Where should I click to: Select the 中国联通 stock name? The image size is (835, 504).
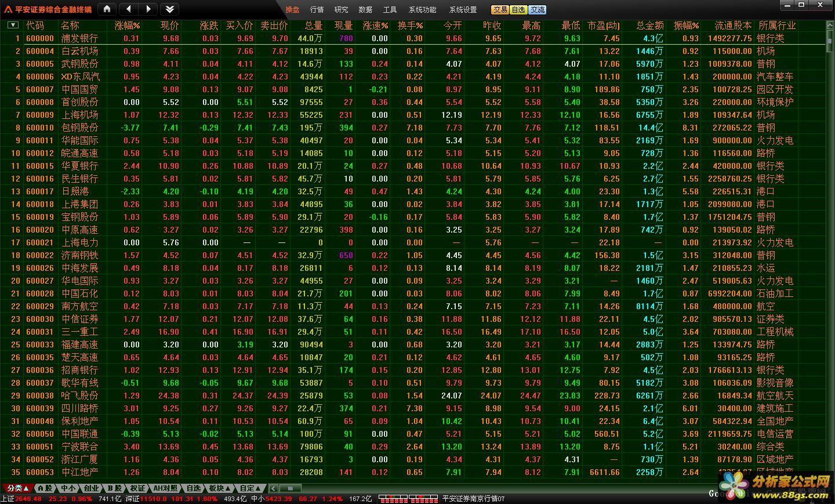(x=79, y=434)
